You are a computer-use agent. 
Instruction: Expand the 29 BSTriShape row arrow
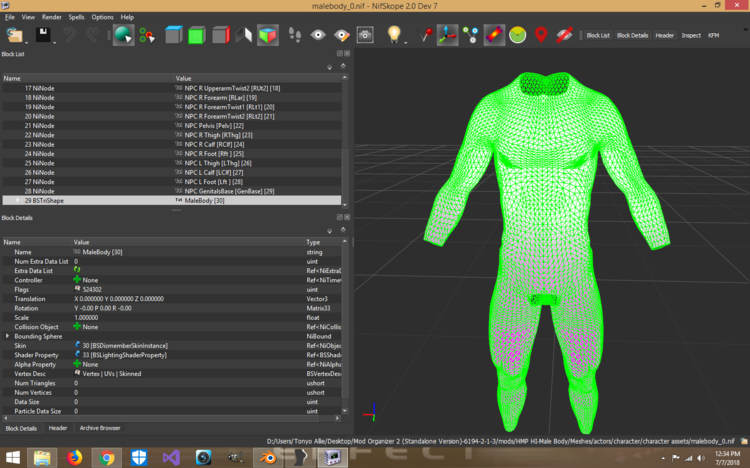pyautogui.click(x=18, y=201)
